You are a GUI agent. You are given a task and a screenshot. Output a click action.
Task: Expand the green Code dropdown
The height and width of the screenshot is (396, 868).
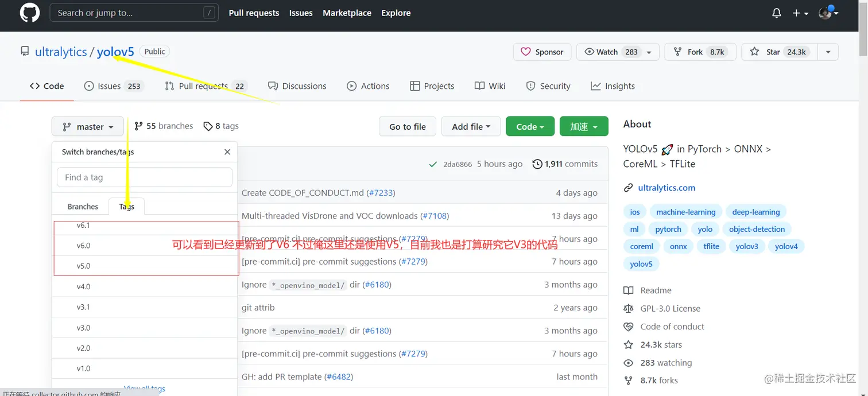click(530, 127)
